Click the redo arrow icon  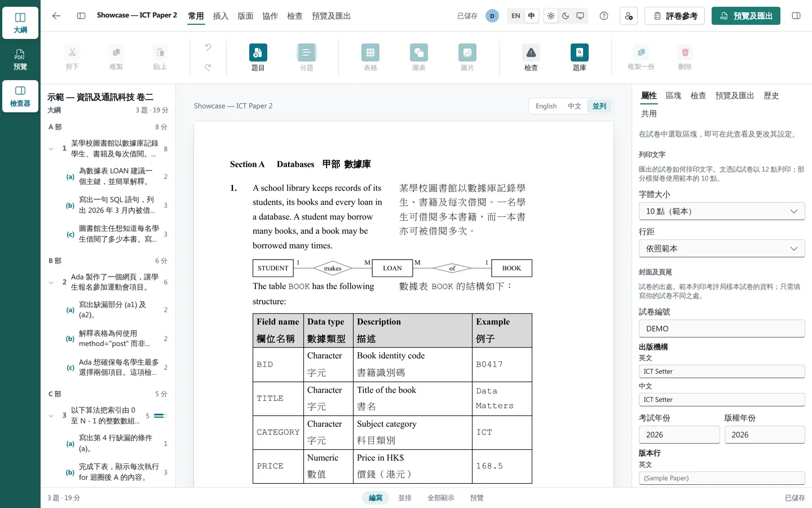(x=208, y=67)
